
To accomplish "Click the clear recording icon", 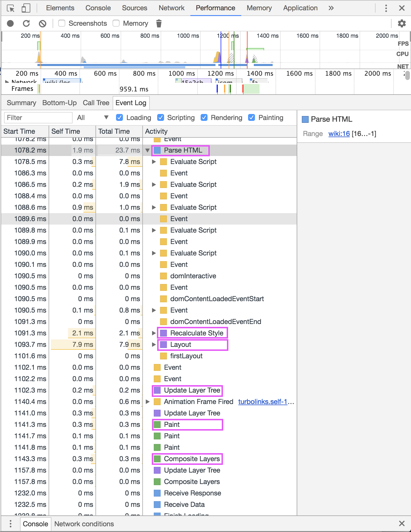I will click(43, 23).
